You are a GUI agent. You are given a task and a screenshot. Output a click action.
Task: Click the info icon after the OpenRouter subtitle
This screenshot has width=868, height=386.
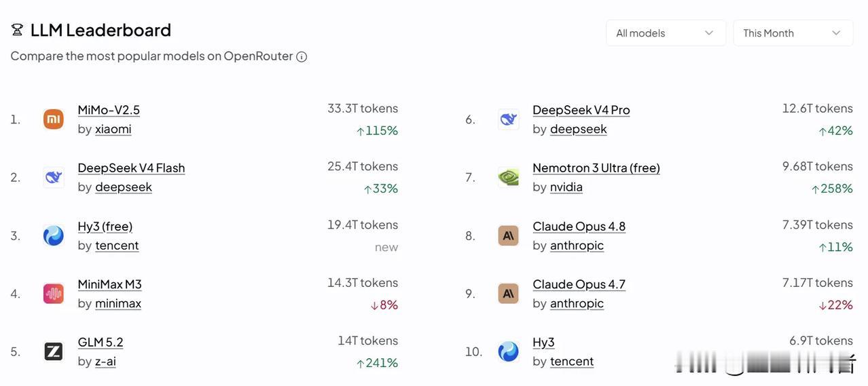tap(302, 57)
